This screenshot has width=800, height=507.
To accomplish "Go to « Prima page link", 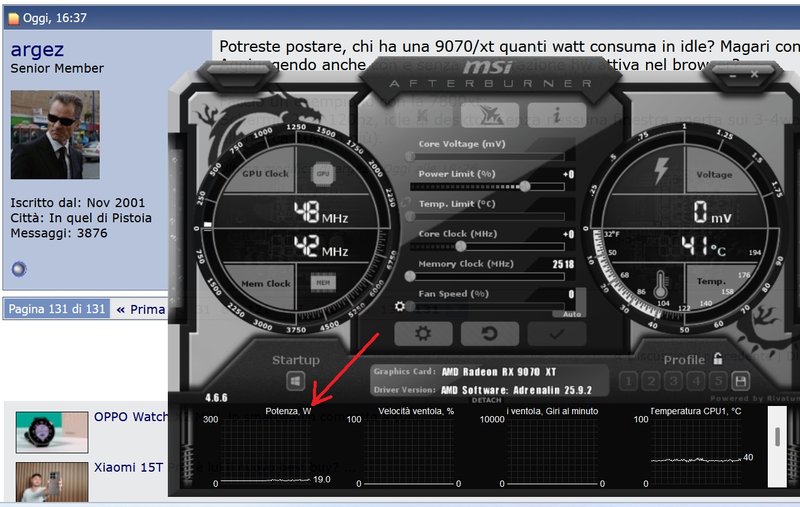I will click(141, 309).
